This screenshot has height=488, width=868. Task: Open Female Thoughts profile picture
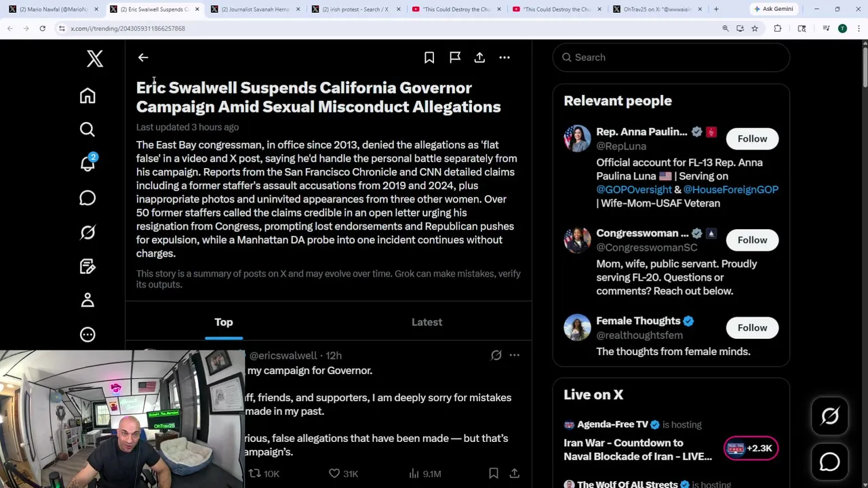[x=577, y=327]
